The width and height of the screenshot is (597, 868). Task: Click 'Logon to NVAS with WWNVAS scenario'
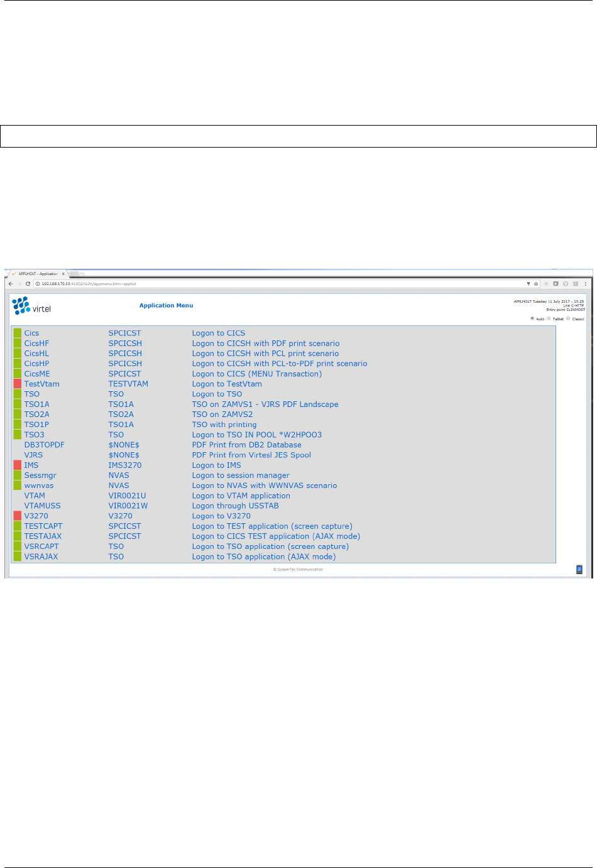pyautogui.click(x=265, y=486)
